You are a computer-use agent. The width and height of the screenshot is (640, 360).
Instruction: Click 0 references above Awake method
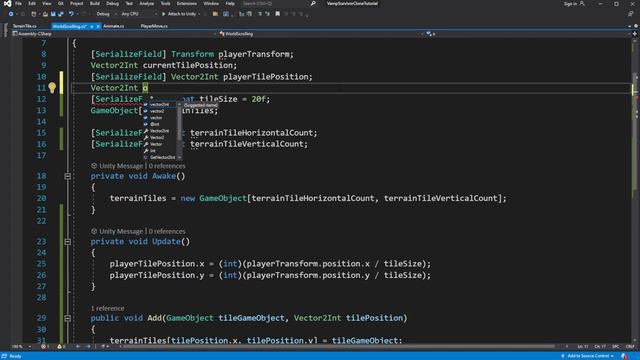[167, 166]
